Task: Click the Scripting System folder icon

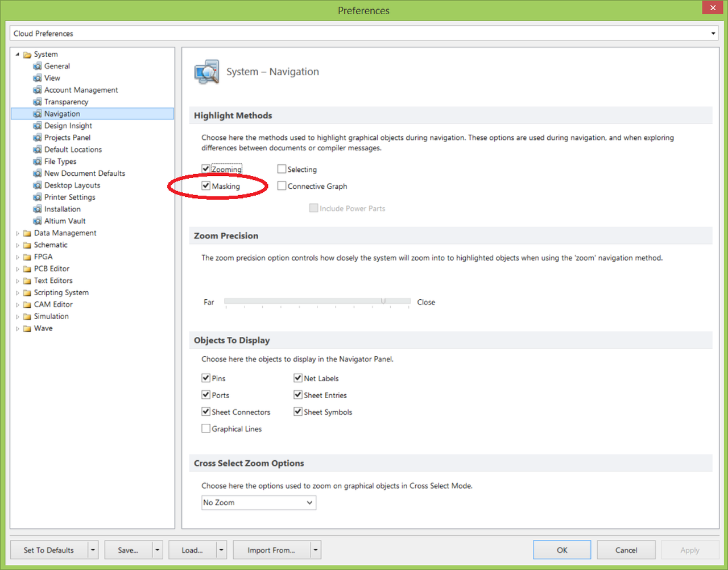Action: click(x=27, y=293)
